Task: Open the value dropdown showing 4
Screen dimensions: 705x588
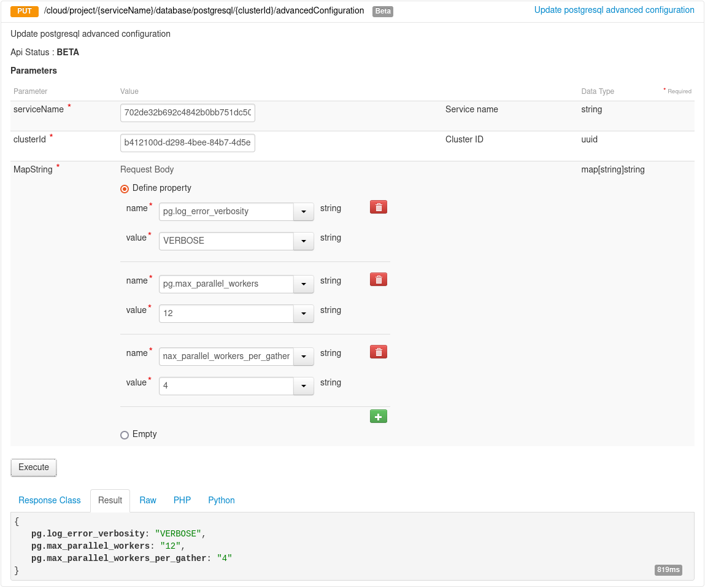Action: 303,385
